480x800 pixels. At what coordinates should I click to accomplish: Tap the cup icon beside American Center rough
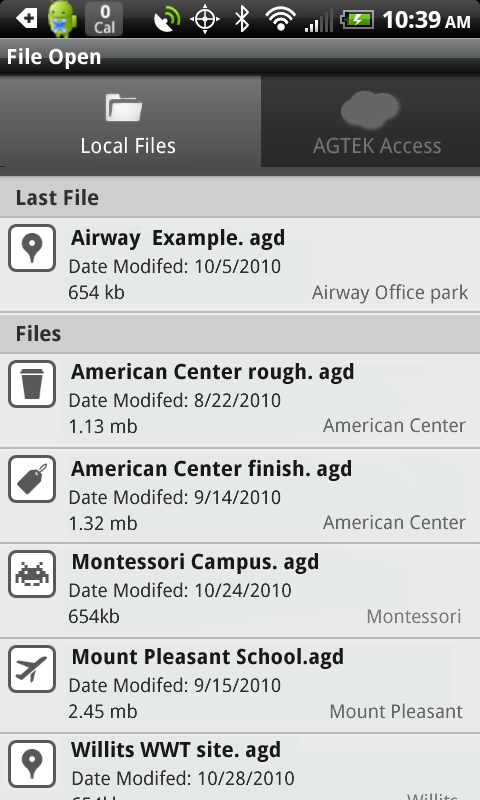tap(32, 384)
